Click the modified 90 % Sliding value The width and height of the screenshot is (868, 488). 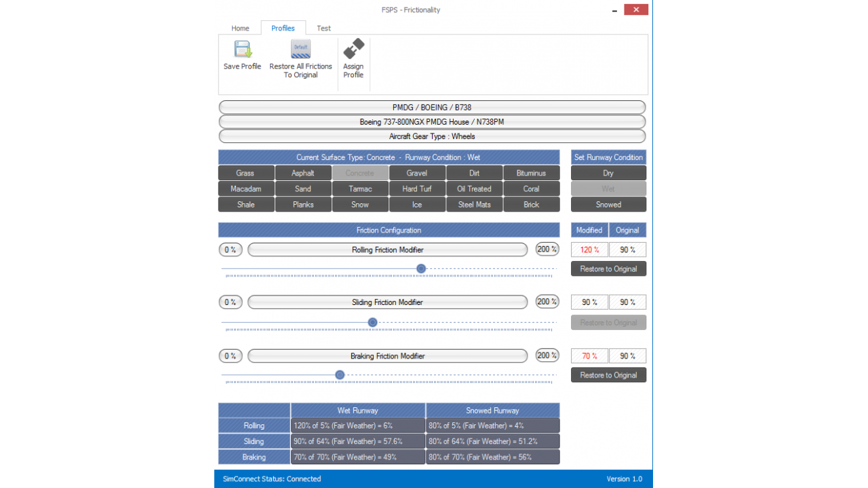click(589, 302)
